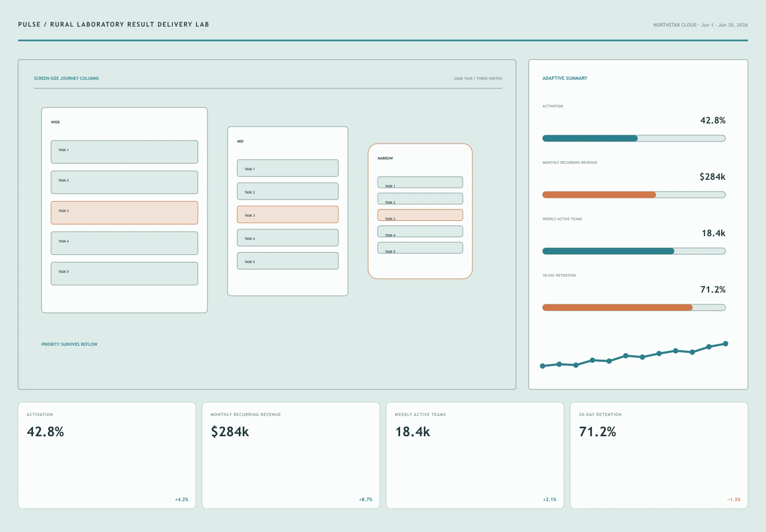The width and height of the screenshot is (766, 532).
Task: Click the Same Task / Three Widths label
Action: [x=478, y=79]
